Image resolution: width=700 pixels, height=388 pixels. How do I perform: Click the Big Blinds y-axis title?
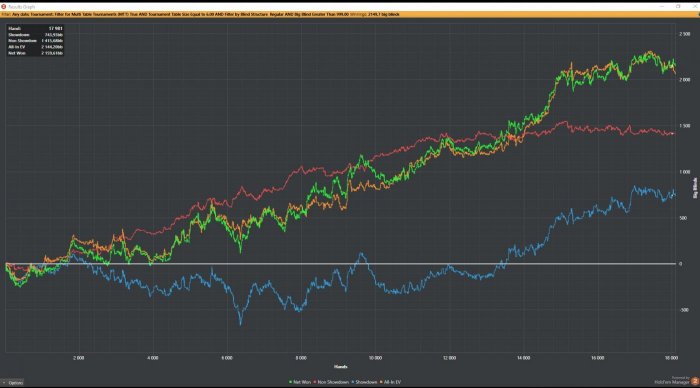(695, 188)
